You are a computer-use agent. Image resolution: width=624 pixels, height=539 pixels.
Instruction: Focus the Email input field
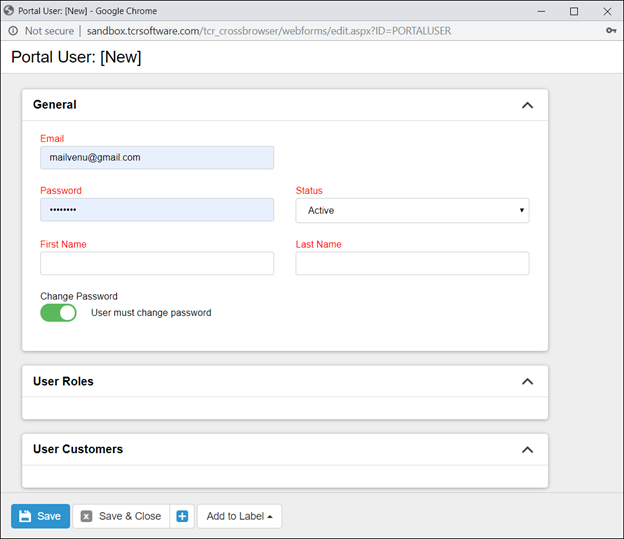[157, 158]
